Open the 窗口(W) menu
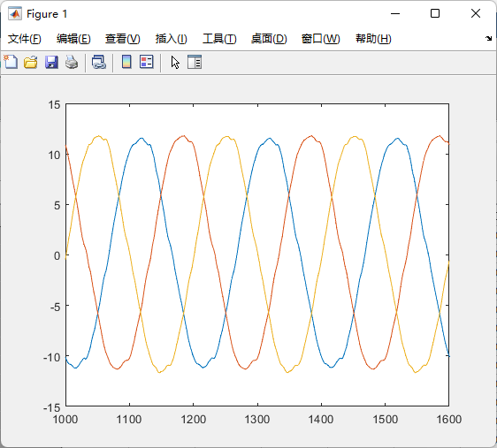Viewport: 497px width, 448px height. [320, 39]
